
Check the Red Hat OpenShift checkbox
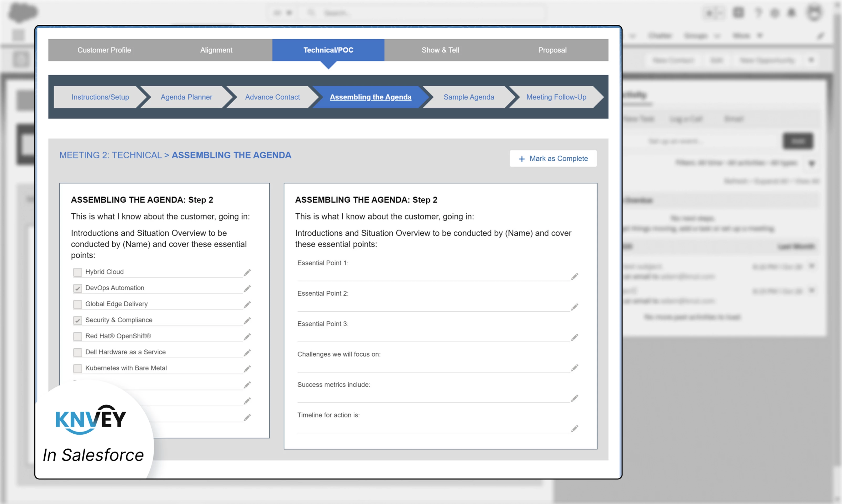pyautogui.click(x=77, y=336)
